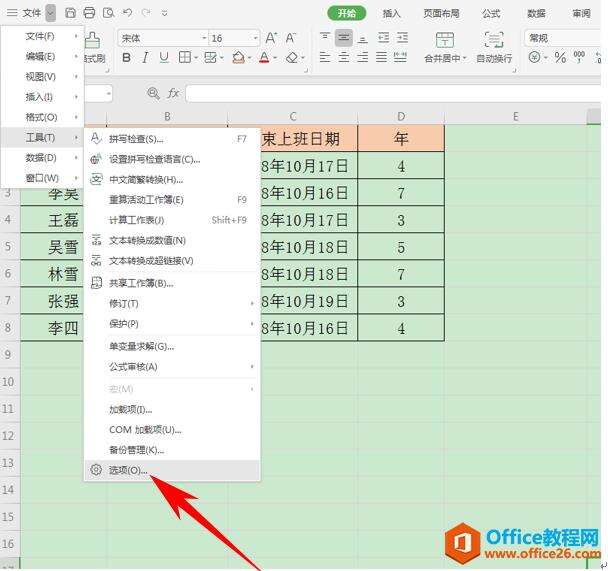Viewport: 608px width, 571px height.
Task: Expand the 修订(T) submenu
Action: coord(252,304)
